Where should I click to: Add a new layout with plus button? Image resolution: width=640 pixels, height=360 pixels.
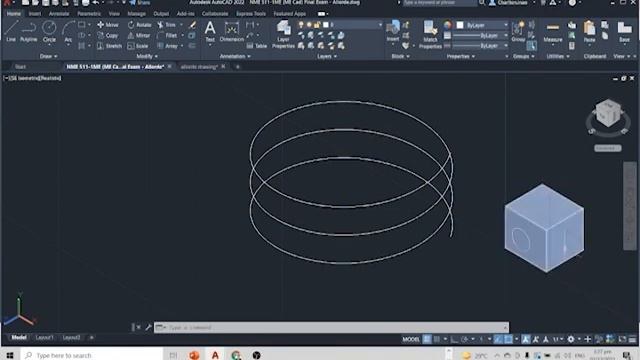coord(91,338)
